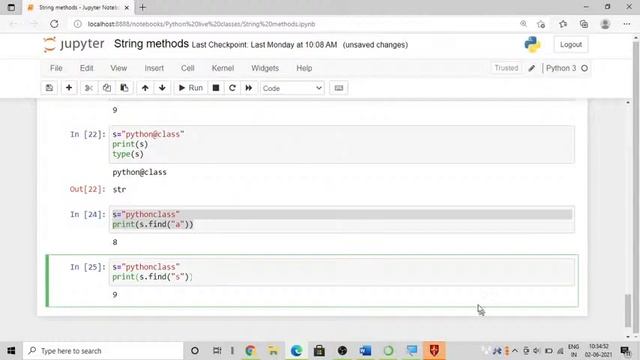This screenshot has width=640, height=360.
Task: Open the command palette keyboard icon
Action: [x=339, y=88]
